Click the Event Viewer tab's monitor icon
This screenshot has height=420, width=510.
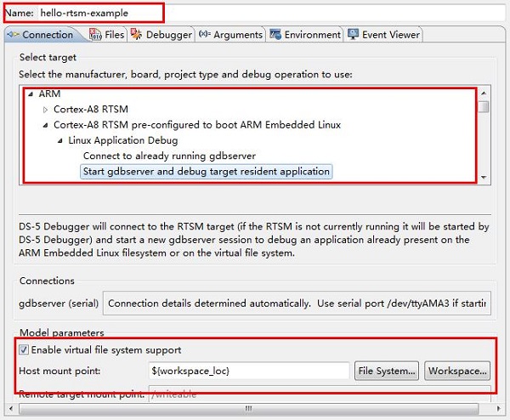click(353, 34)
